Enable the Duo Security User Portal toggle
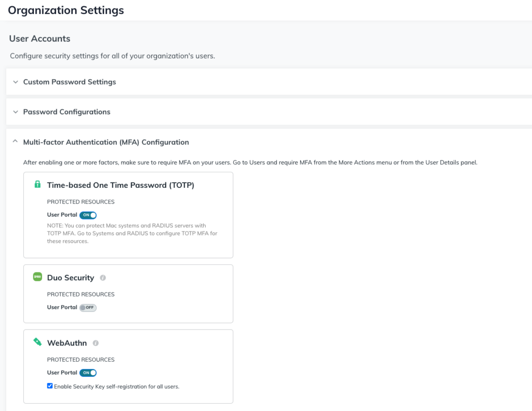 pyautogui.click(x=88, y=307)
